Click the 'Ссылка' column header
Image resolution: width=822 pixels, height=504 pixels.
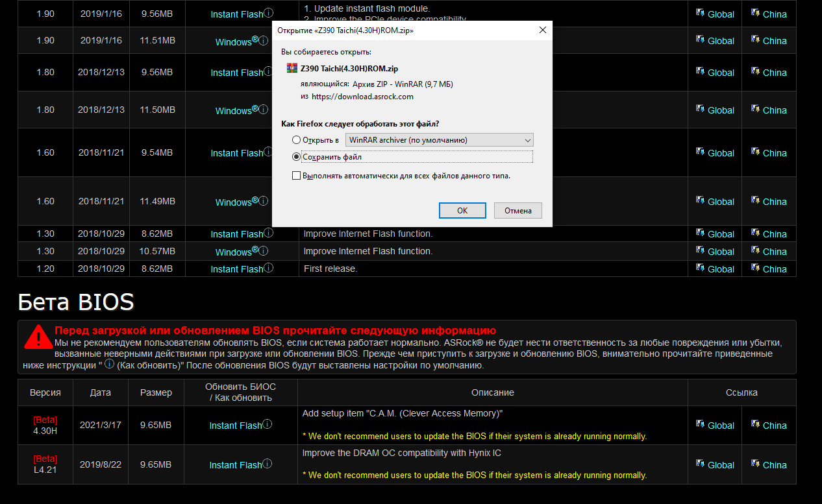point(741,392)
